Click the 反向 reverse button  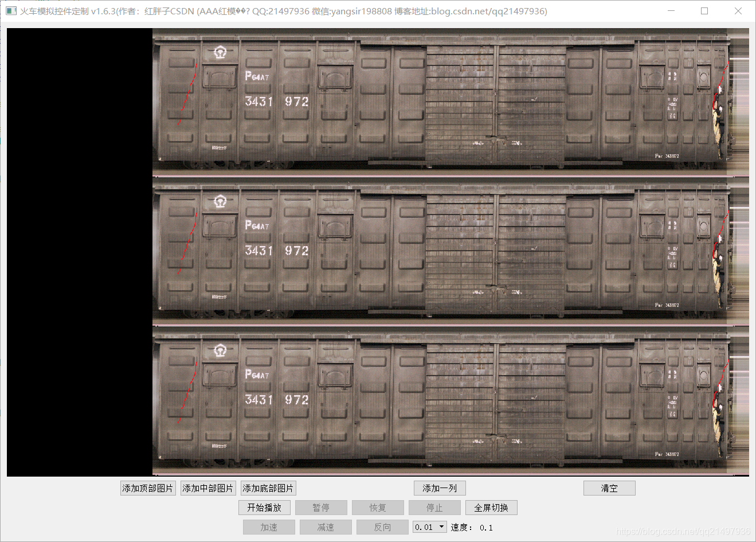pyautogui.click(x=382, y=527)
